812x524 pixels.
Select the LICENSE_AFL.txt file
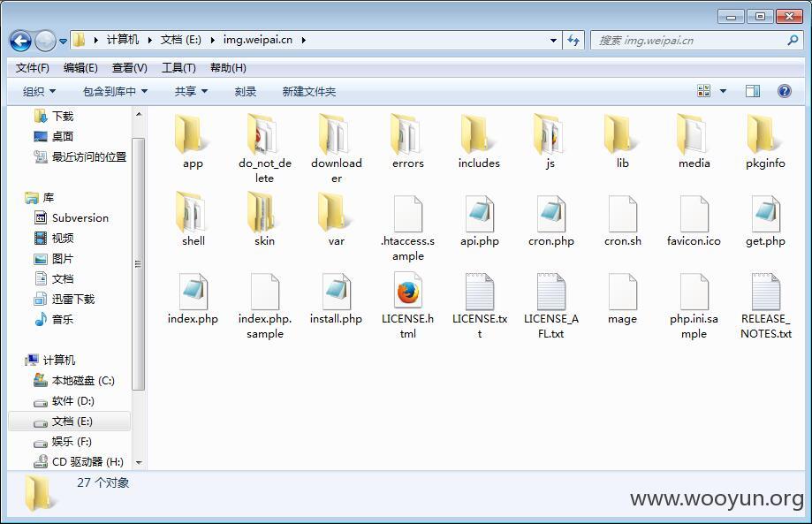[550, 305]
